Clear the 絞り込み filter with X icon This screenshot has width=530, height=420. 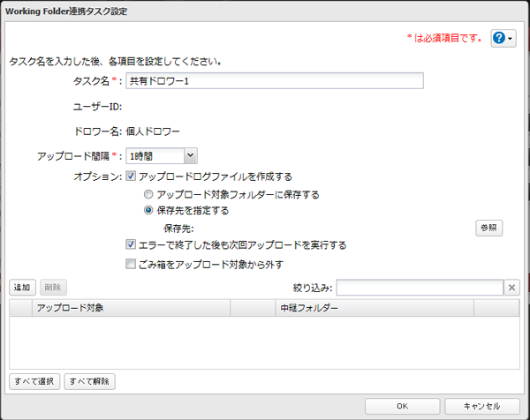coord(511,288)
